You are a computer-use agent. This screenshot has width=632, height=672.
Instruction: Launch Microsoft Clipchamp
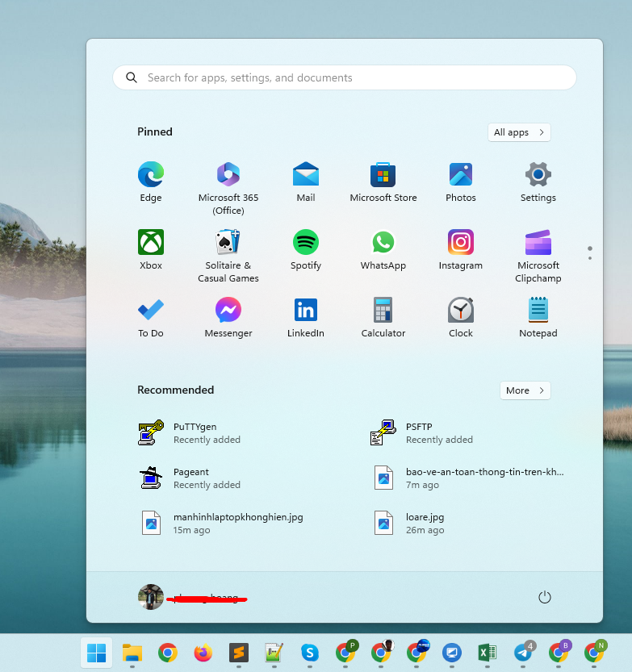click(x=538, y=256)
